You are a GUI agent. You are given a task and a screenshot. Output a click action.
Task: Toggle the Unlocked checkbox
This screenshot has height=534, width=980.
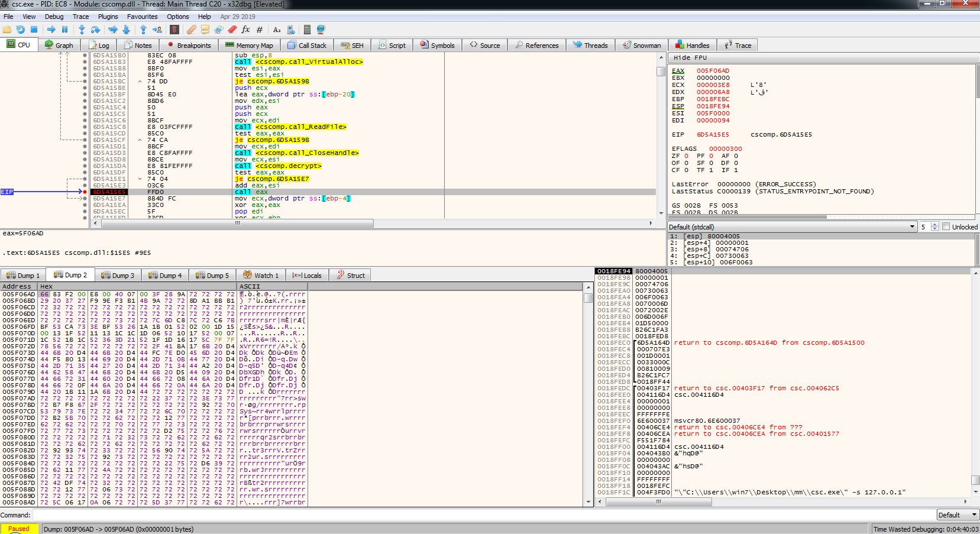click(946, 226)
